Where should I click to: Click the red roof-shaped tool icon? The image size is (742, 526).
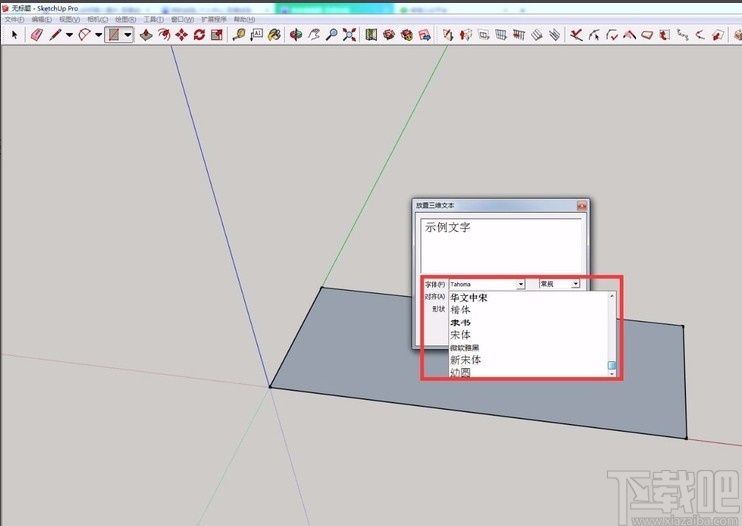click(x=629, y=35)
